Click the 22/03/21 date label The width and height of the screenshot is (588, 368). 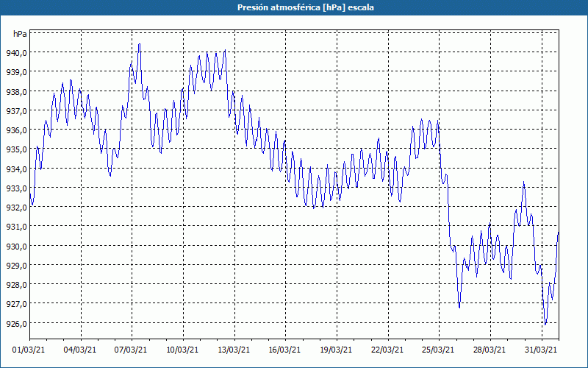point(387,350)
